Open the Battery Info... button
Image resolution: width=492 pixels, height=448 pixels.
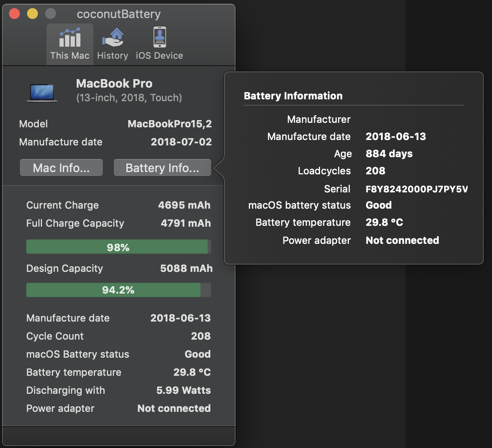click(x=162, y=168)
